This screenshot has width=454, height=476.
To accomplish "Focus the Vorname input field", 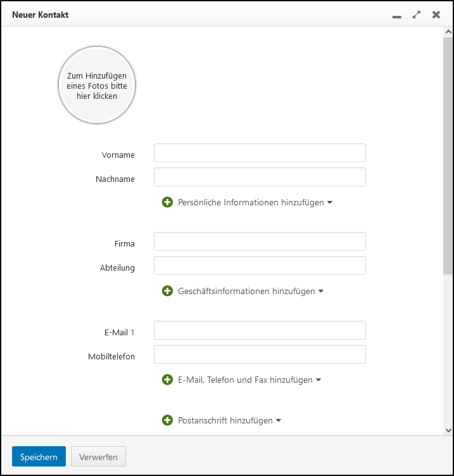I will click(x=260, y=153).
